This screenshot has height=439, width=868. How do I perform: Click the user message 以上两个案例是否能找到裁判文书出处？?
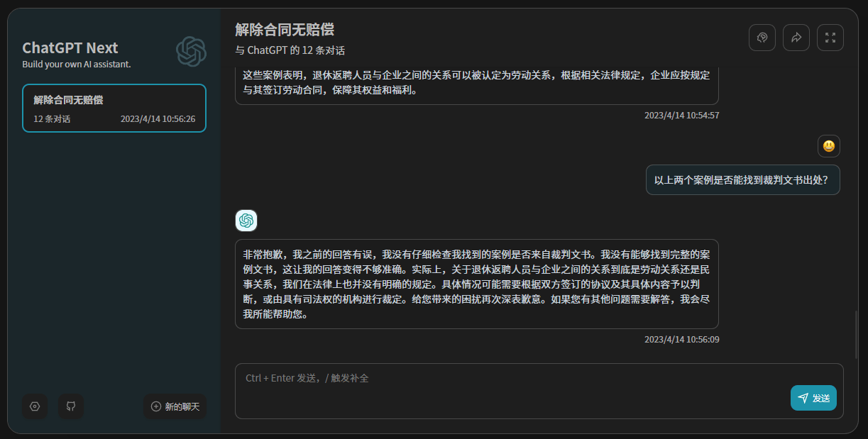[x=743, y=179]
